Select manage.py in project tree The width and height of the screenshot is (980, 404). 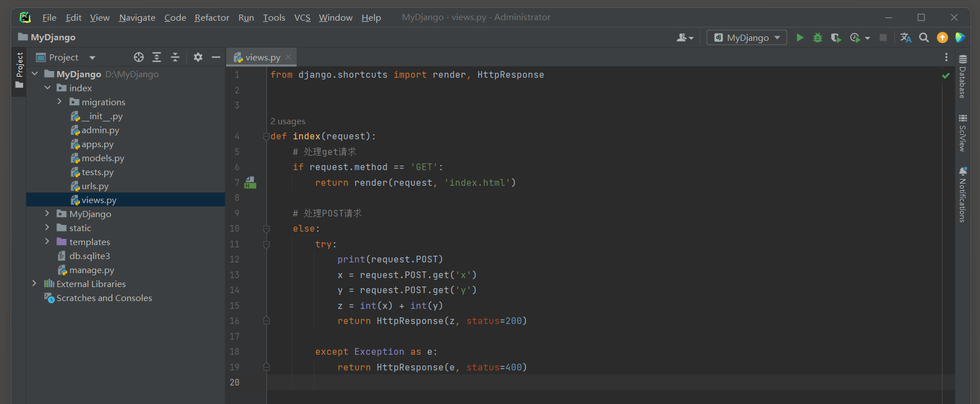point(92,270)
